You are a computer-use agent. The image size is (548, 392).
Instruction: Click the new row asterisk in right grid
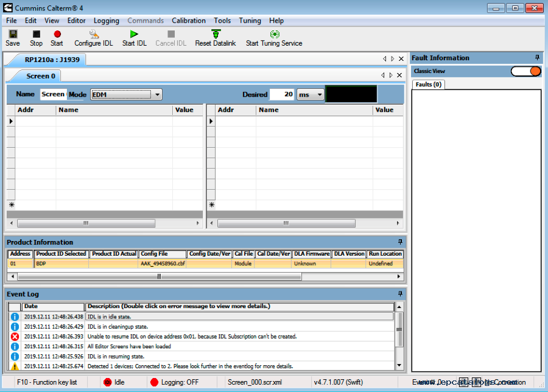pyautogui.click(x=211, y=205)
